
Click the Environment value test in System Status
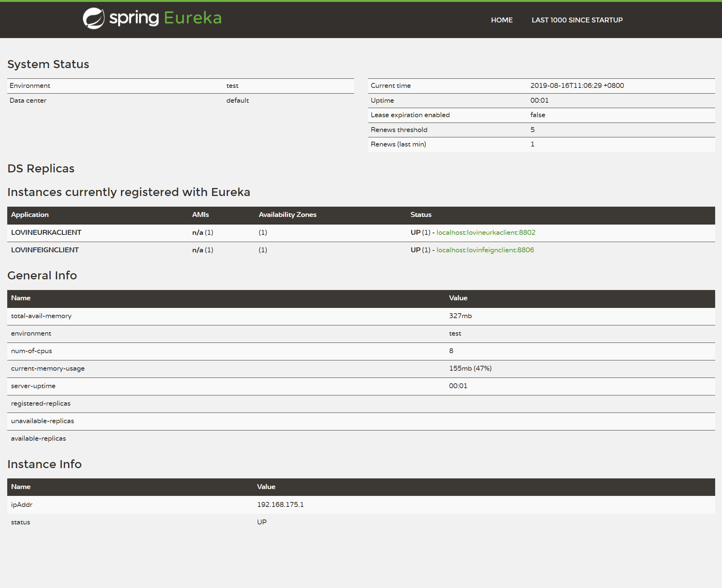232,86
